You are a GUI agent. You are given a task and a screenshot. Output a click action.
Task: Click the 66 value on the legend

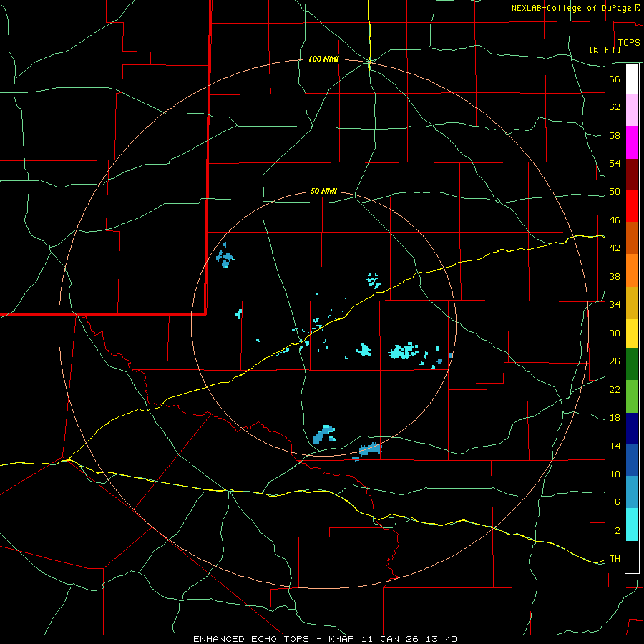click(615, 79)
